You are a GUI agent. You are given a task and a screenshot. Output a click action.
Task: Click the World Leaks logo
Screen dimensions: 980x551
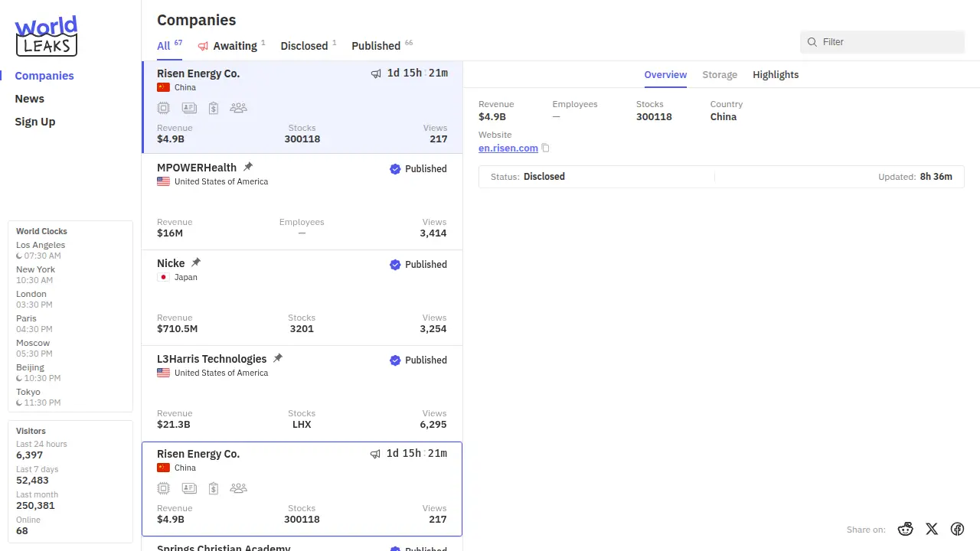(x=47, y=36)
